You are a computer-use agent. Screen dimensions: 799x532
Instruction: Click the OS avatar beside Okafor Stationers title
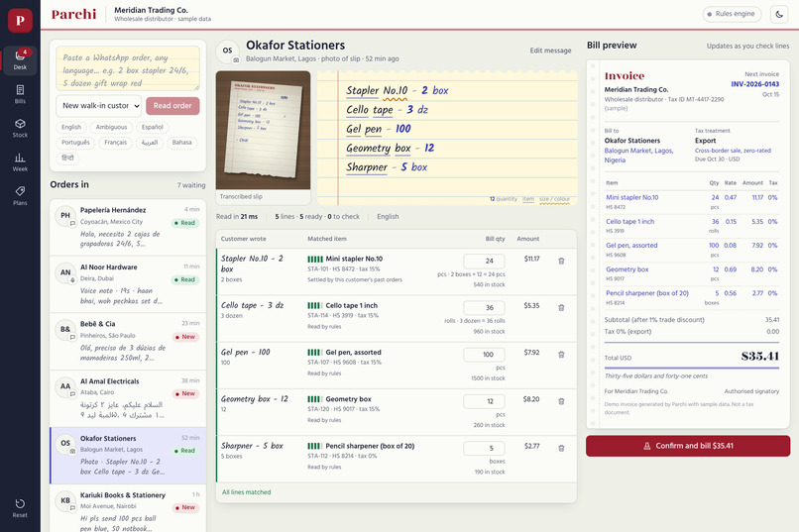click(x=227, y=51)
